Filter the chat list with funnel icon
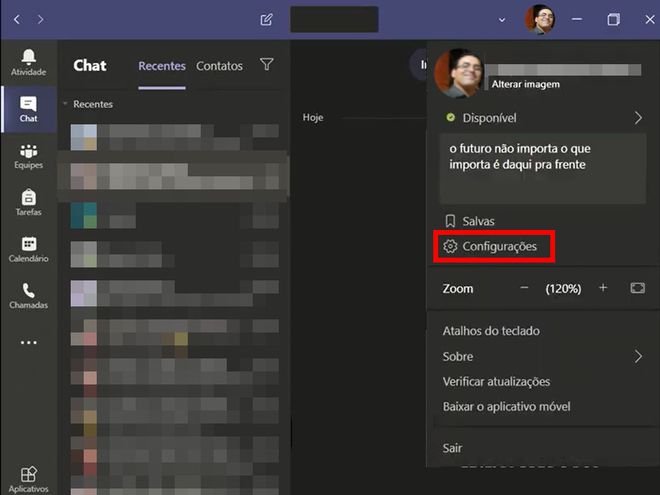The height and width of the screenshot is (495, 660). pos(267,64)
